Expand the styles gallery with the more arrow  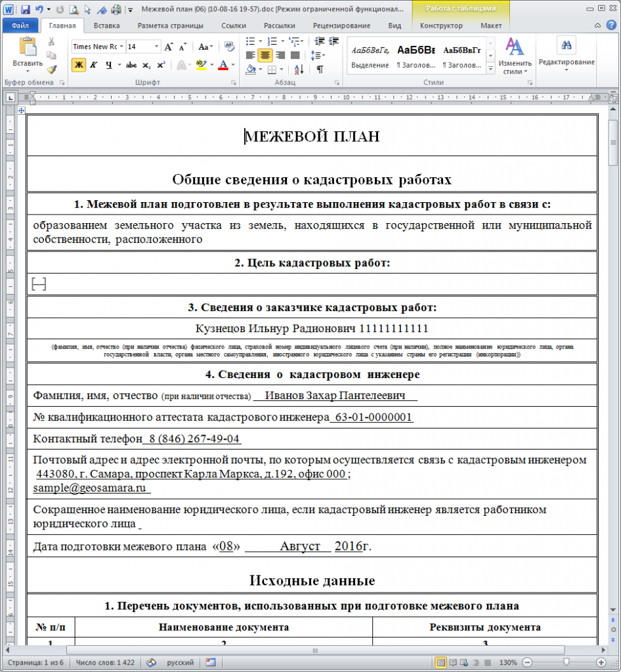tap(491, 68)
